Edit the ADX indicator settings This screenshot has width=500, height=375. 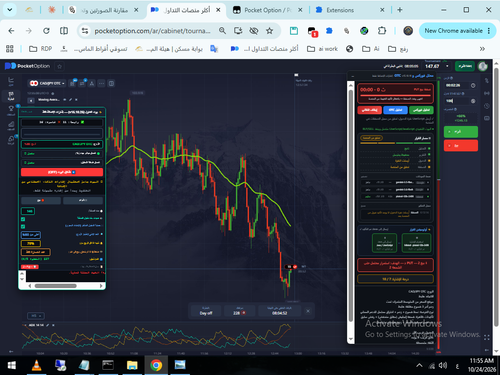48,325
